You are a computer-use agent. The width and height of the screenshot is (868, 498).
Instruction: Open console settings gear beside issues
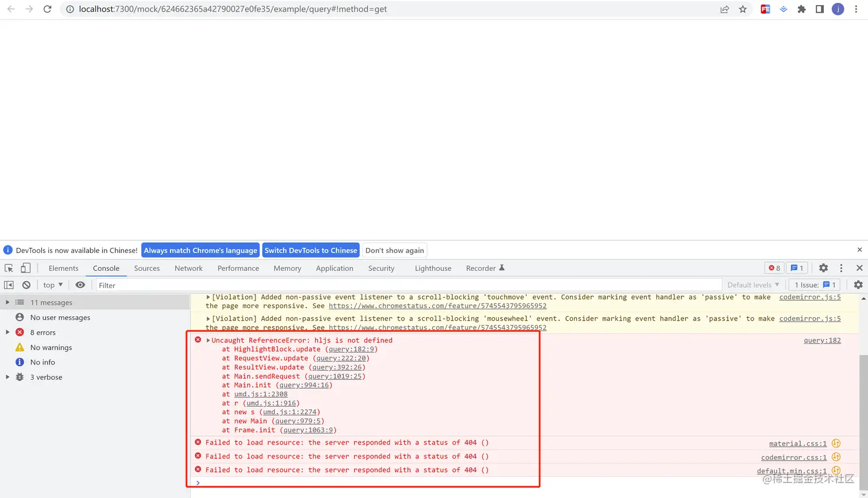click(x=858, y=285)
